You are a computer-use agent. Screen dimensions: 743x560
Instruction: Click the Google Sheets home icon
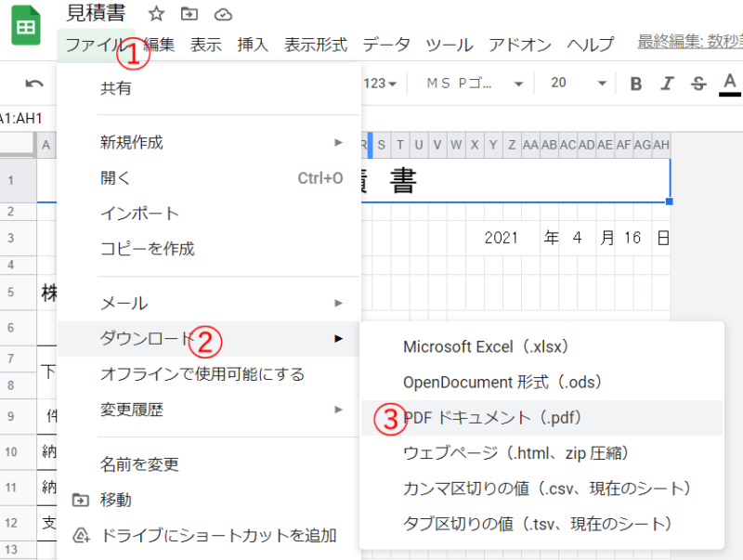point(25,29)
